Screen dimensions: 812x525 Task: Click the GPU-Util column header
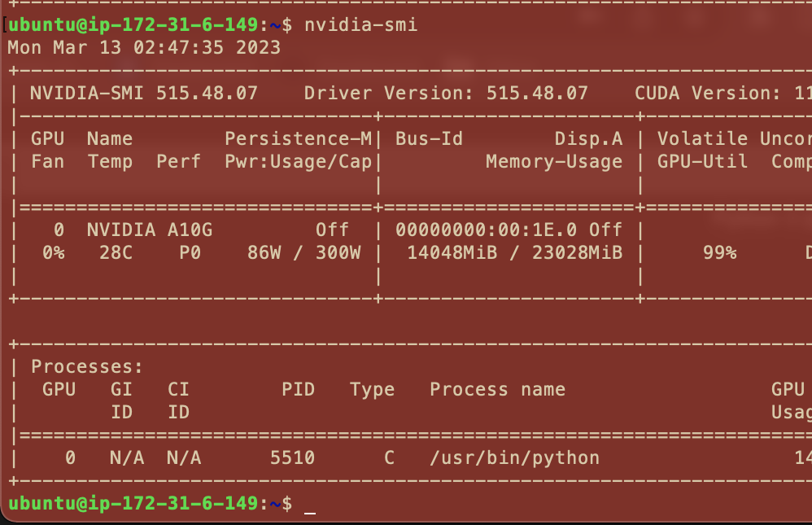[702, 162]
